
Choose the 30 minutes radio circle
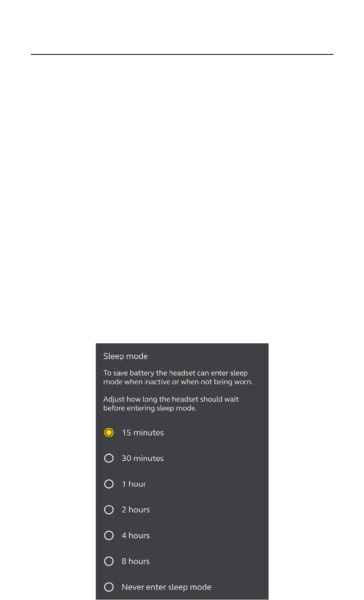109,458
